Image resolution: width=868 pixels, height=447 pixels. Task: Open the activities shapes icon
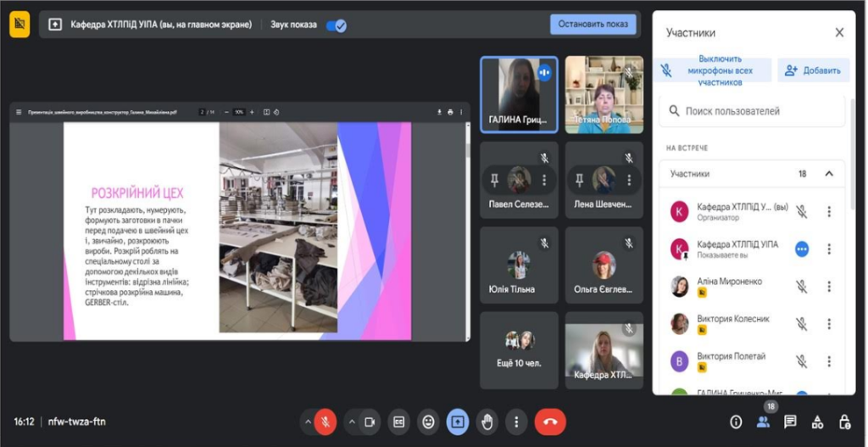[x=817, y=422]
